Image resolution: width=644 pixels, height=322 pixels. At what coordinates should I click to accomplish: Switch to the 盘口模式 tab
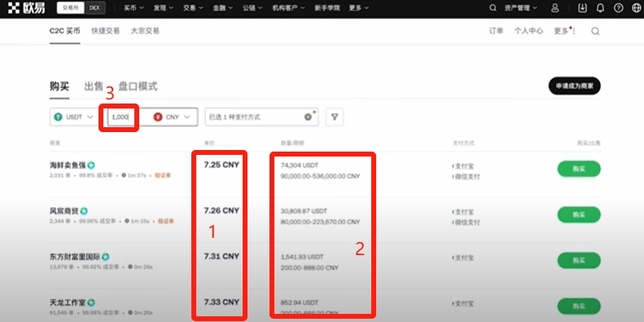coord(138,86)
